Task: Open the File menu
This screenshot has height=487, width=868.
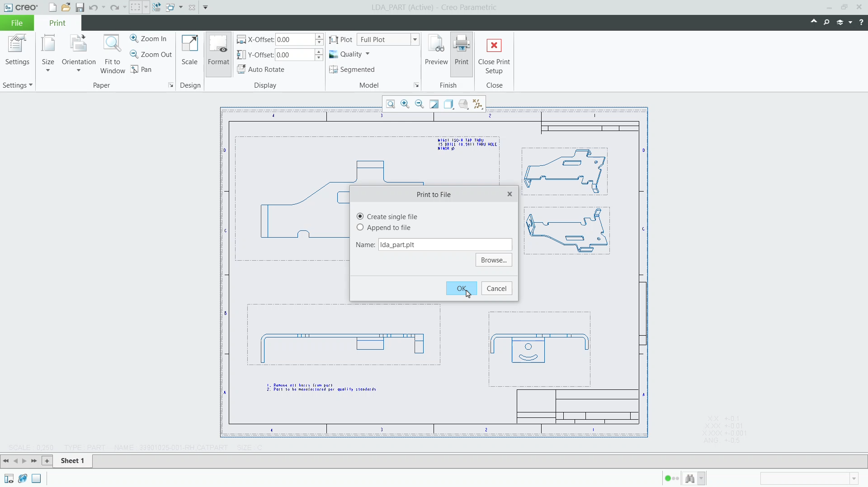Action: tap(17, 23)
